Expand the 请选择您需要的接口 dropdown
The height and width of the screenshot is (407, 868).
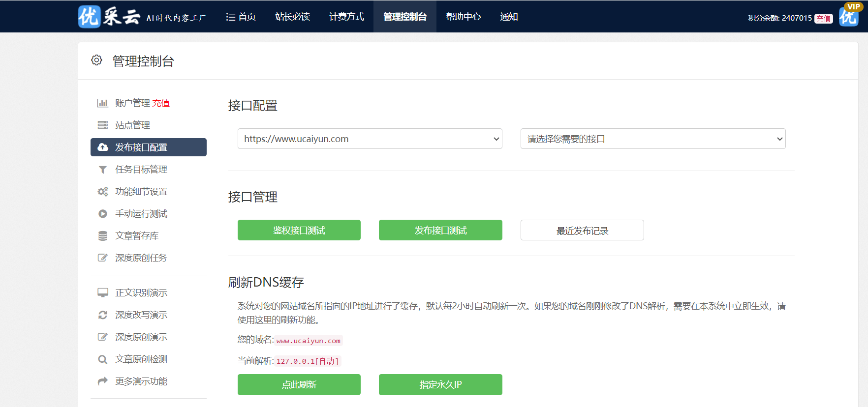pyautogui.click(x=652, y=139)
